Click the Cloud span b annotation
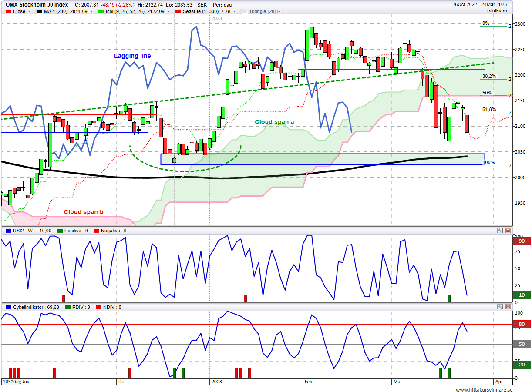Image resolution: width=532 pixels, height=392 pixels. pyautogui.click(x=84, y=212)
